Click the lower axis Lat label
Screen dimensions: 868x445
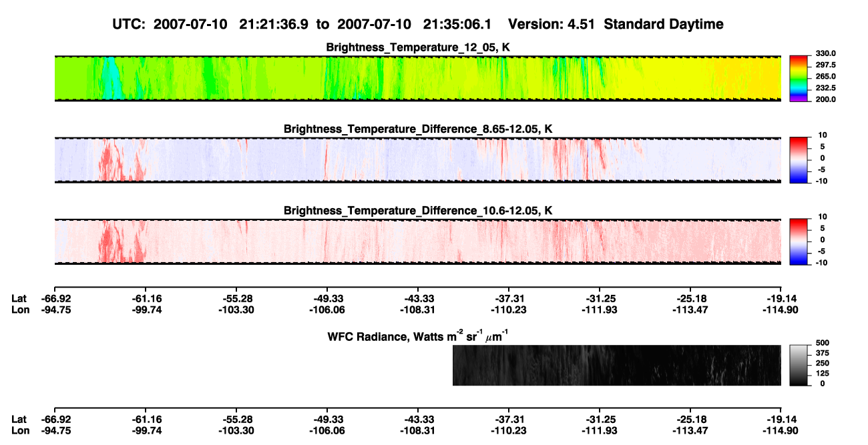[x=19, y=419]
